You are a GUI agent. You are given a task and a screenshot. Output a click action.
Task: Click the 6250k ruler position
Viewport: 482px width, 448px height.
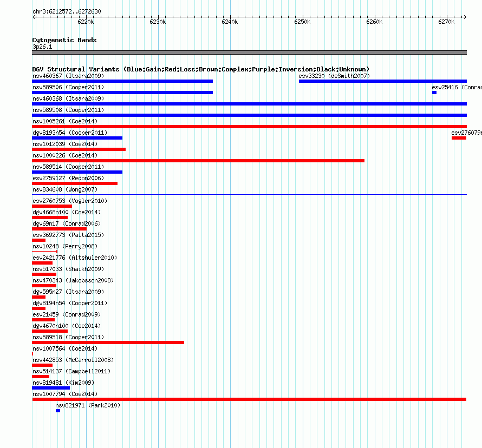(x=302, y=22)
